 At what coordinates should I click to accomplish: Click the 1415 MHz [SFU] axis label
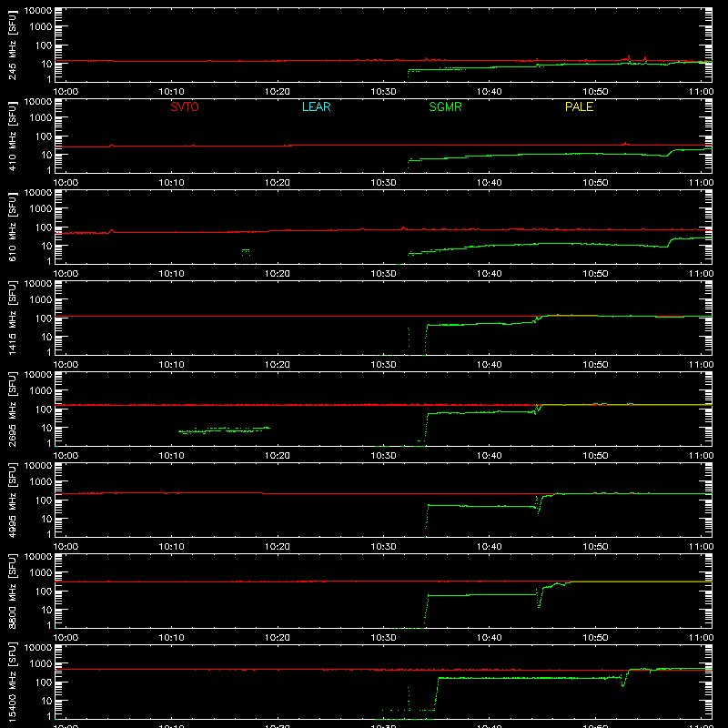(12, 318)
